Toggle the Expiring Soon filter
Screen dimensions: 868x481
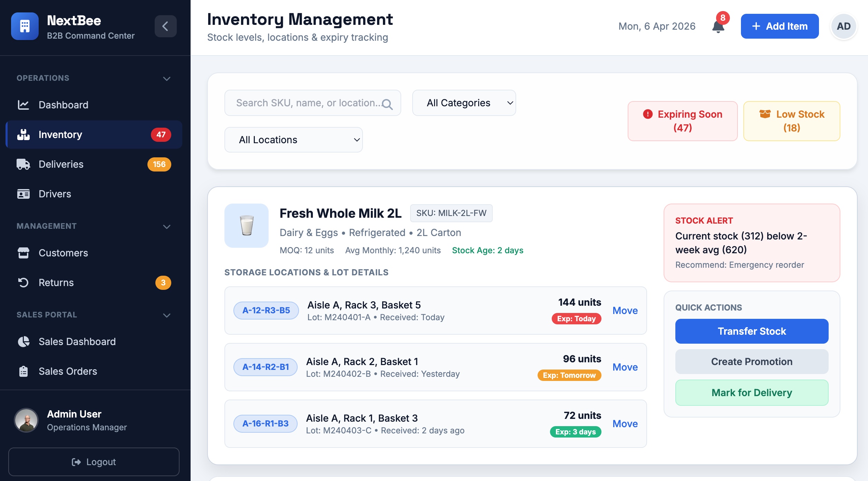(682, 121)
